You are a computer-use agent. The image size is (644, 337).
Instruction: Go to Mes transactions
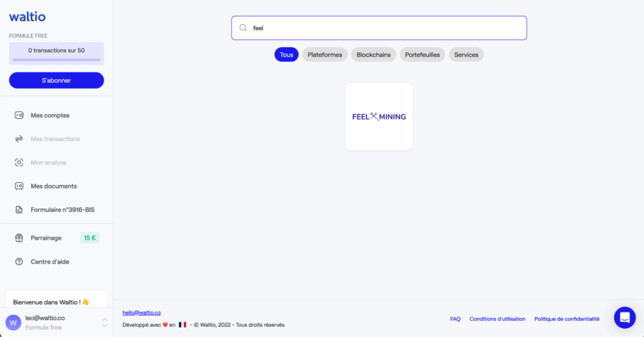[x=55, y=139]
